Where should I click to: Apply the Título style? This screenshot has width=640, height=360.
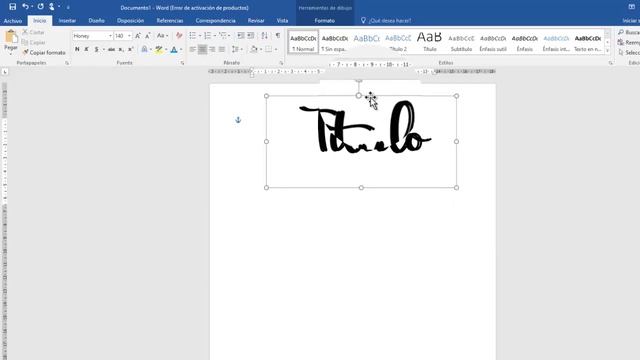pos(429,42)
